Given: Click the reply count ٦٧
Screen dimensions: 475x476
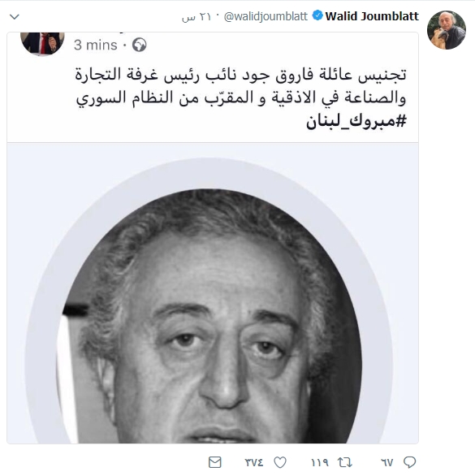Looking at the screenshot, I should 387,463.
